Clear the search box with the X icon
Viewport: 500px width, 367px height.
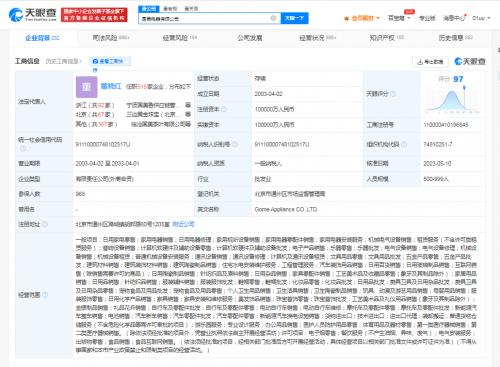(273, 18)
